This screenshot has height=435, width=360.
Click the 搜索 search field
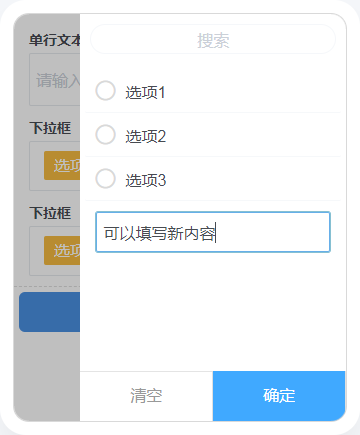213,39
